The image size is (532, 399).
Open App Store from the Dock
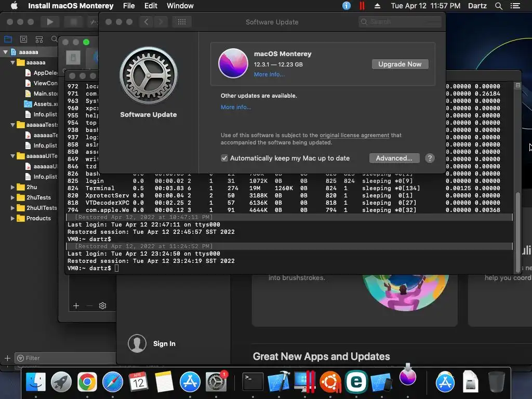tap(190, 382)
